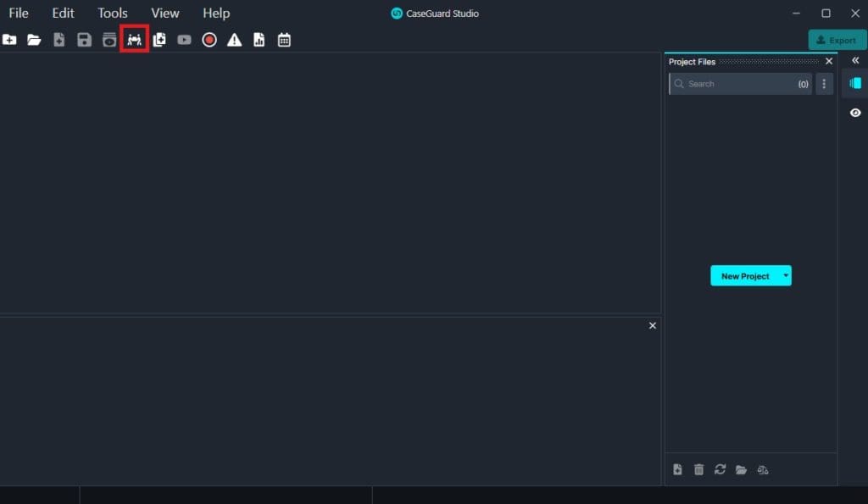Select the Project Files panel icon in sidebar
Screen dimensions: 868x504
pyautogui.click(x=854, y=84)
